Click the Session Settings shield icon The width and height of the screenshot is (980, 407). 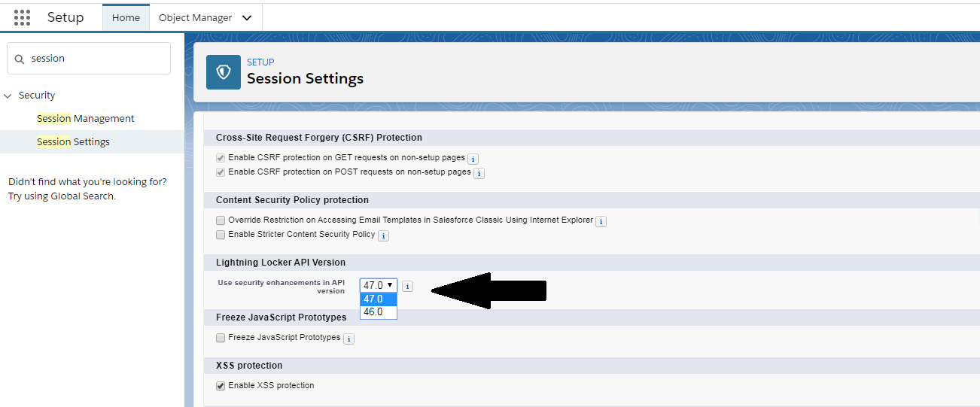point(224,72)
